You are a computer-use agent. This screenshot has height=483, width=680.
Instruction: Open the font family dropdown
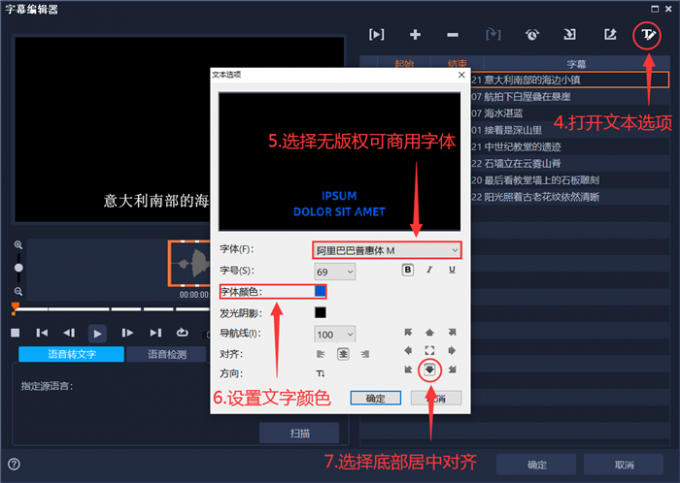coord(387,250)
